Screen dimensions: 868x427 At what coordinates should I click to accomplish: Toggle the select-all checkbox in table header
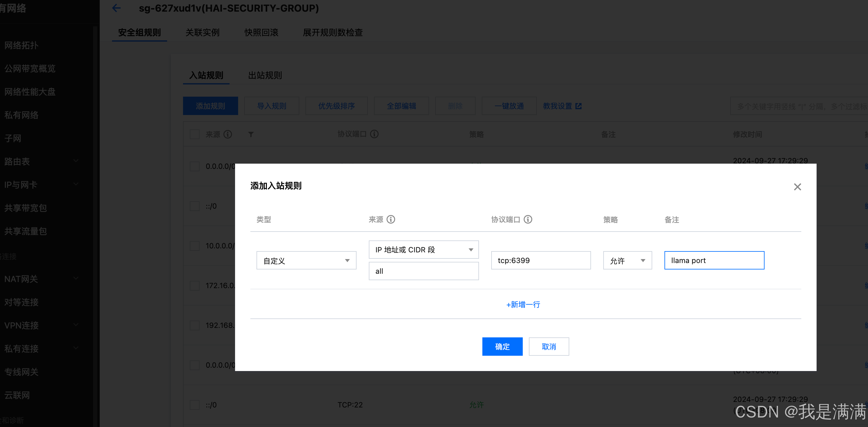[194, 134]
